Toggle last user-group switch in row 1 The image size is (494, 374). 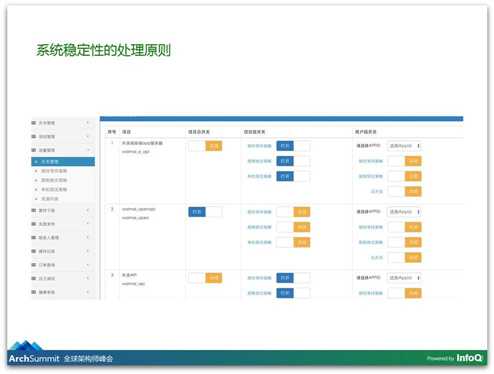[x=405, y=192]
